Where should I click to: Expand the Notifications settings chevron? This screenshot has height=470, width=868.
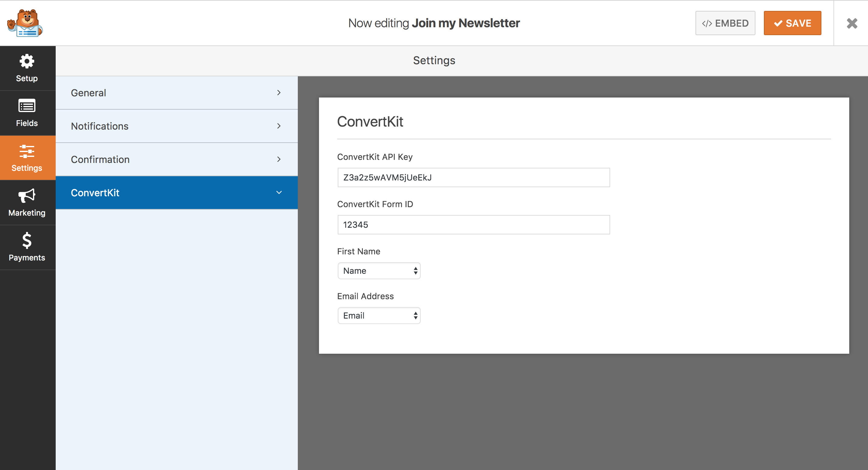coord(279,126)
